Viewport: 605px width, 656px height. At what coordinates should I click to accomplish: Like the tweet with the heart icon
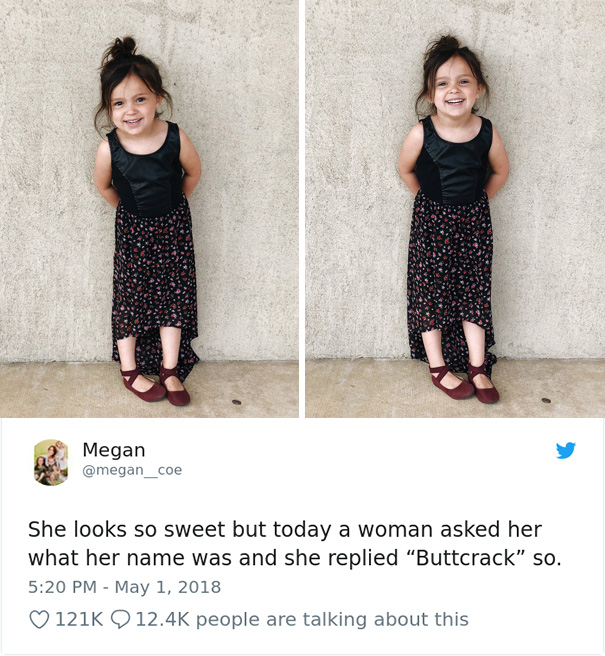click(x=39, y=619)
